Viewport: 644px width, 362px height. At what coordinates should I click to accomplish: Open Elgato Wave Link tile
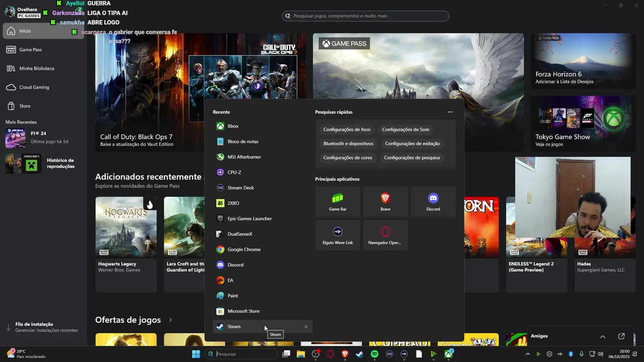pyautogui.click(x=338, y=235)
